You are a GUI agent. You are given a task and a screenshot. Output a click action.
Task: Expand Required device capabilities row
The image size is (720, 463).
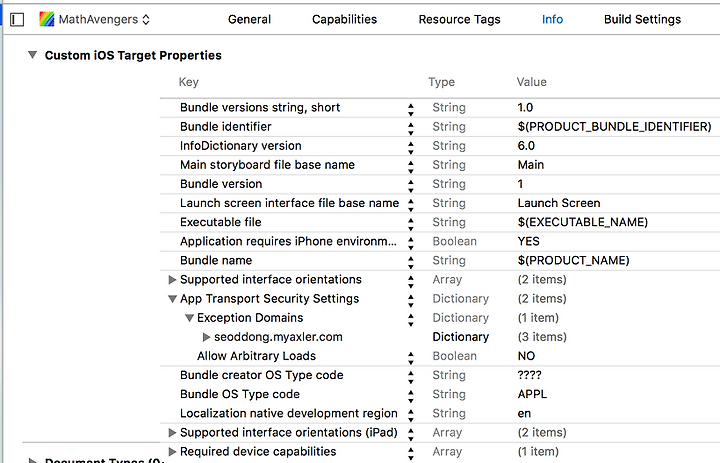coord(172,452)
